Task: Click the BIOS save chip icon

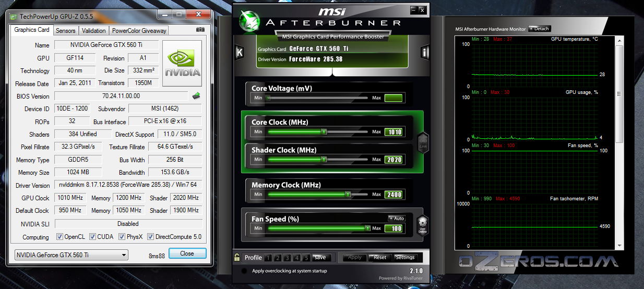Action: 196,96
